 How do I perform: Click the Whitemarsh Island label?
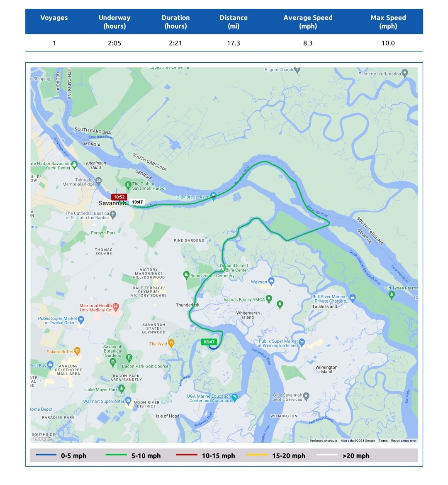pyautogui.click(x=248, y=315)
